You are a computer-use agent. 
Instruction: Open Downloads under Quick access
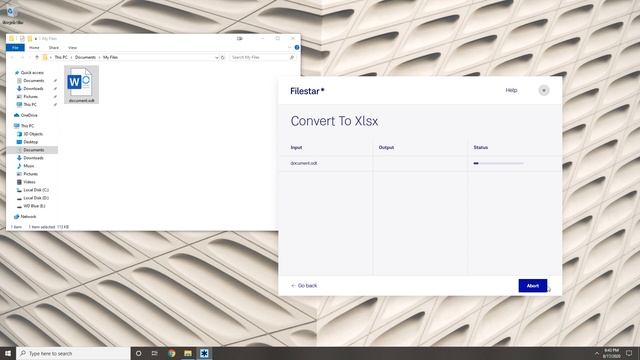(33, 89)
